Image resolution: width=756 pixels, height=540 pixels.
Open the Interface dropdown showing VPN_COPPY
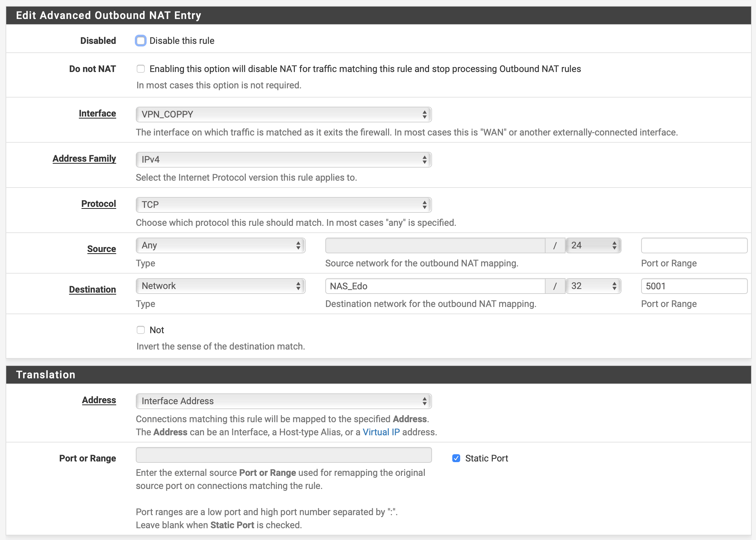(x=284, y=115)
